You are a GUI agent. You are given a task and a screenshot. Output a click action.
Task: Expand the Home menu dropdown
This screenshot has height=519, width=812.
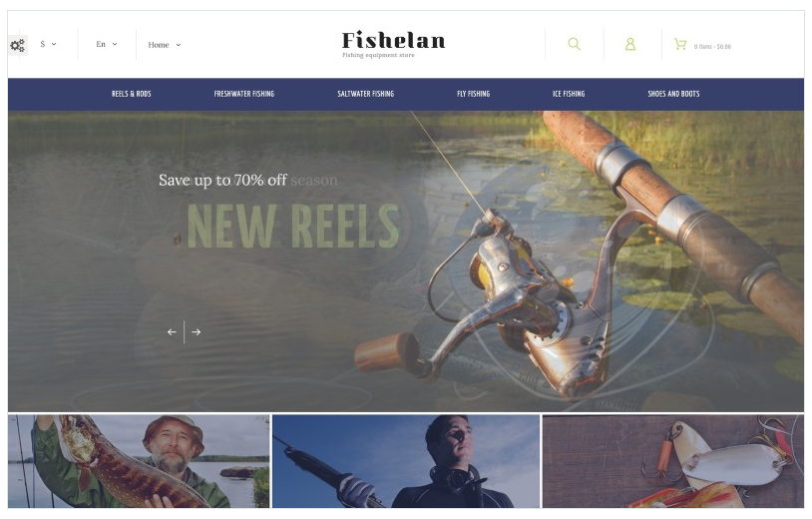(165, 45)
